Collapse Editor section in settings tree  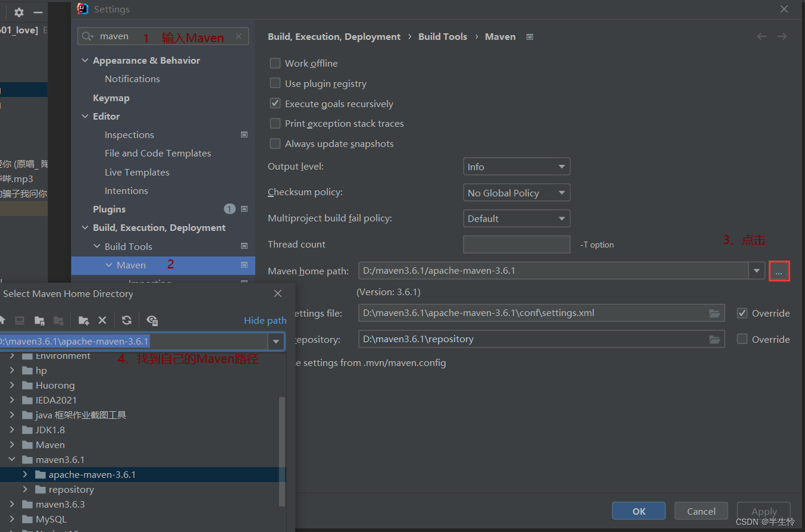(x=85, y=117)
